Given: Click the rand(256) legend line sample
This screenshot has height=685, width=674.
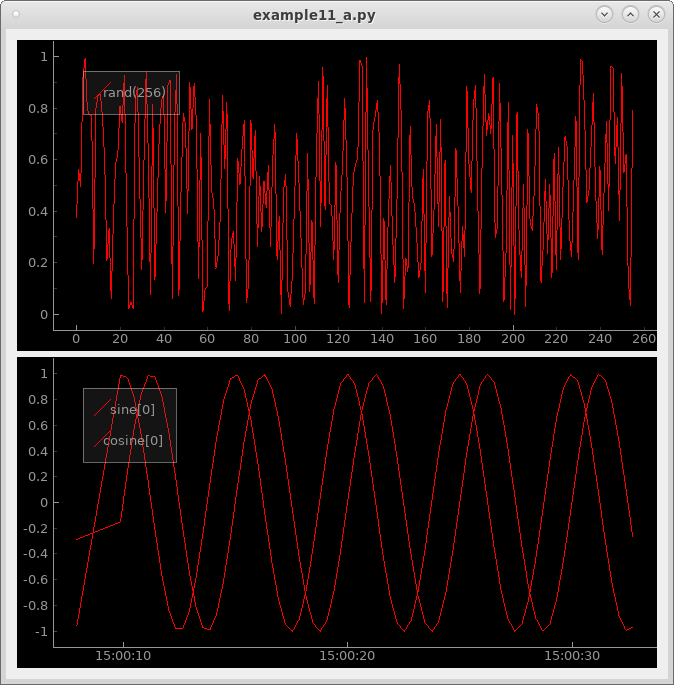Looking at the screenshot, I should [x=95, y=93].
